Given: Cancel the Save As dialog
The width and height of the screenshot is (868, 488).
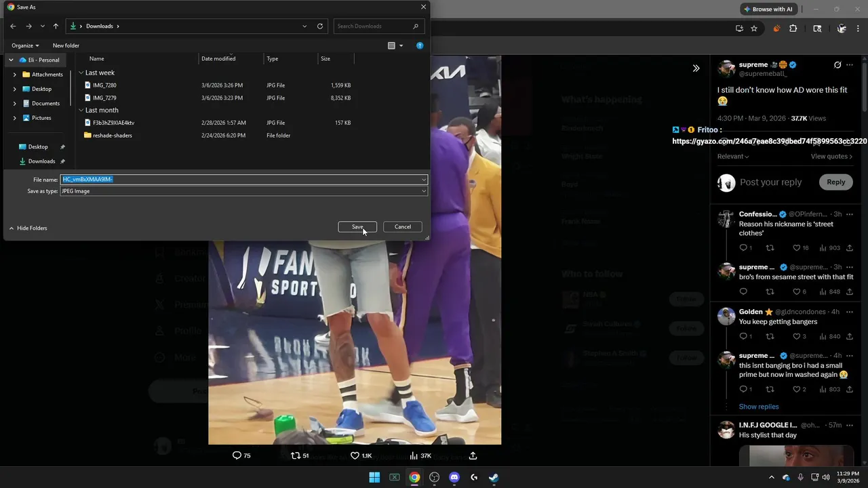Looking at the screenshot, I should tap(403, 226).
